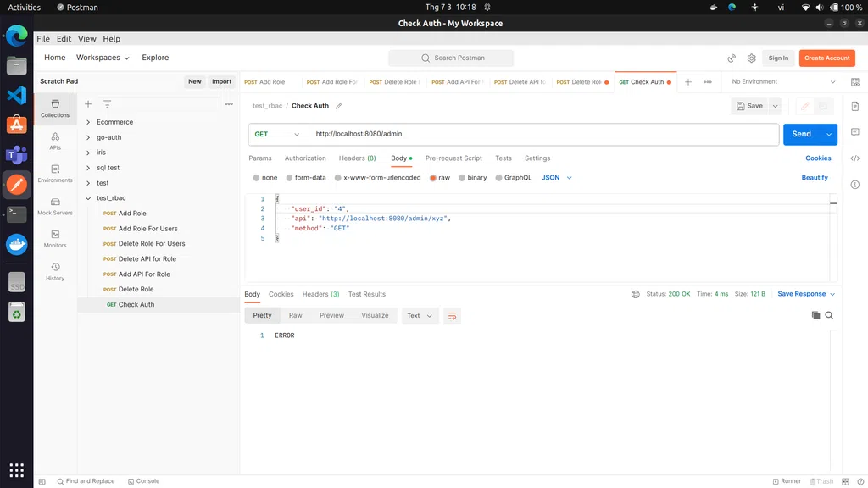Click the Beautify link
The width and height of the screenshot is (868, 488).
815,178
